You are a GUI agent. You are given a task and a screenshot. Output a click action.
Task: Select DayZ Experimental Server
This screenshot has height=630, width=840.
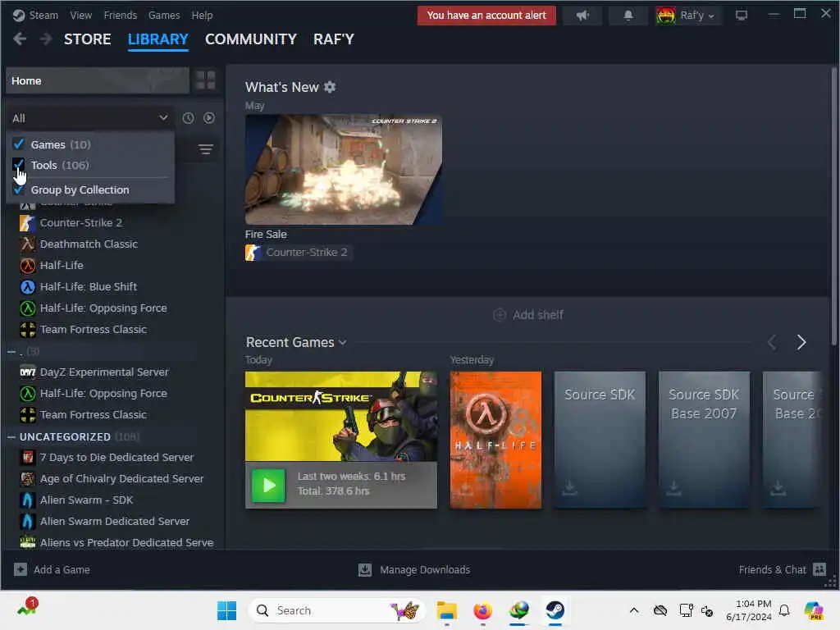104,372
